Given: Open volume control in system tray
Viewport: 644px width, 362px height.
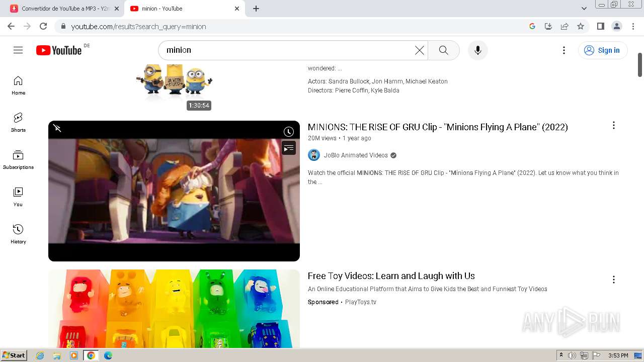Looking at the screenshot, I should [x=572, y=355].
